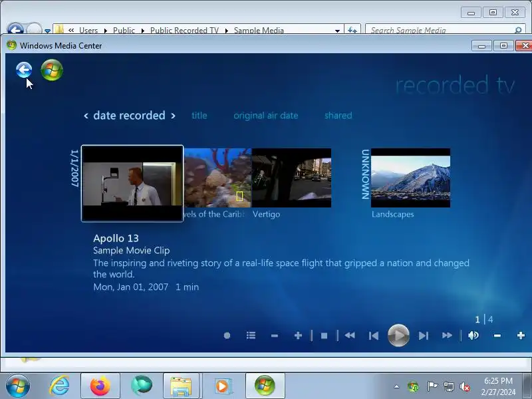Click the Vertigo title label
532x399 pixels.
pyautogui.click(x=267, y=214)
